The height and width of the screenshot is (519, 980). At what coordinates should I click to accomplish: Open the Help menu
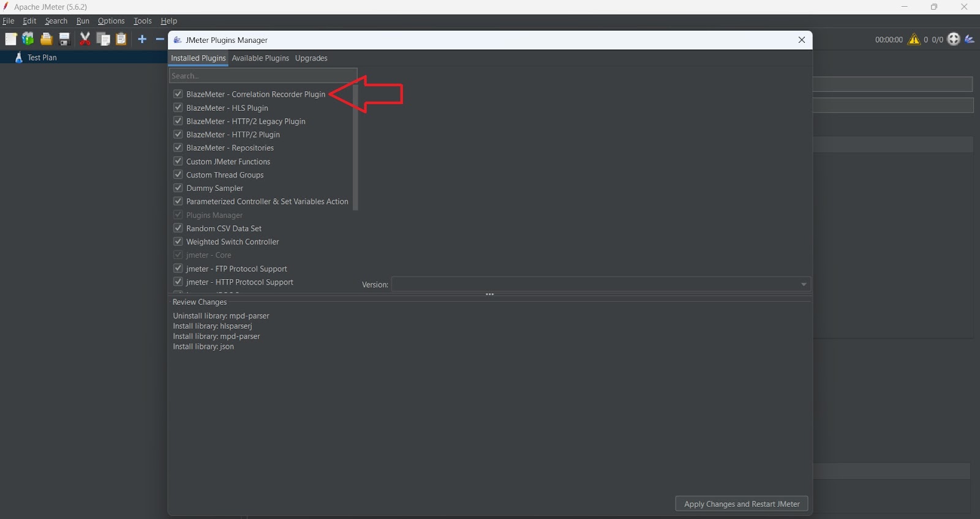pyautogui.click(x=169, y=21)
